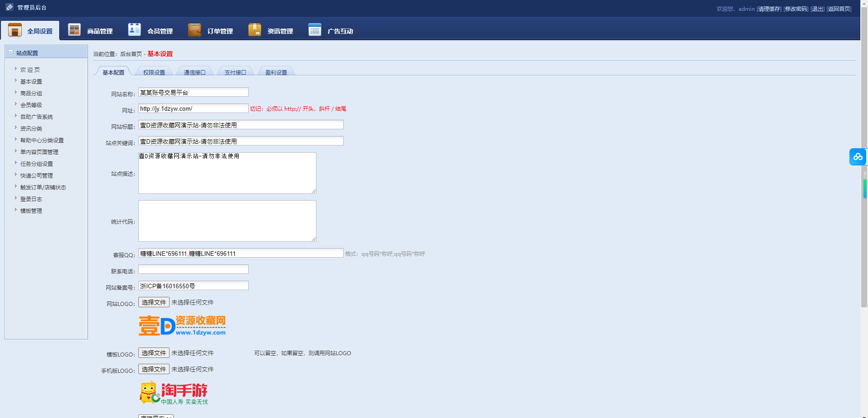Click the 清理缓存 link
868x418 pixels.
[769, 9]
